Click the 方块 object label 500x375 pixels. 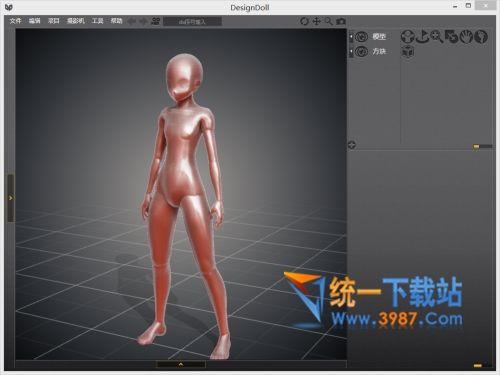(379, 51)
